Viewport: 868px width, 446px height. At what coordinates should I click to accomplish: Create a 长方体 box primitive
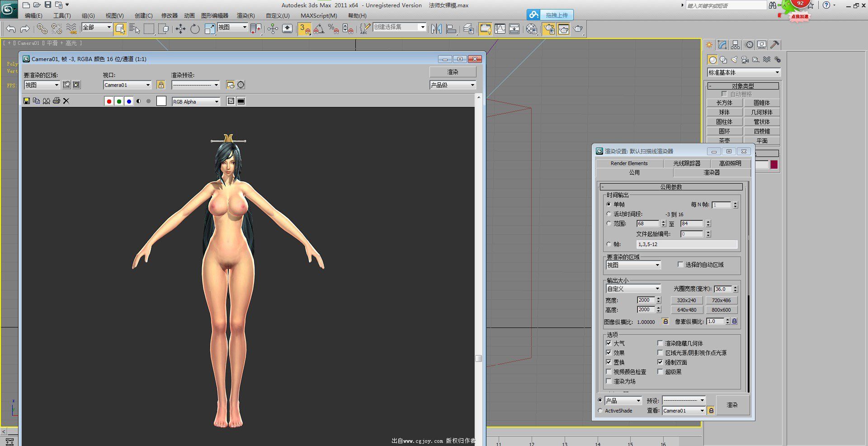(724, 103)
